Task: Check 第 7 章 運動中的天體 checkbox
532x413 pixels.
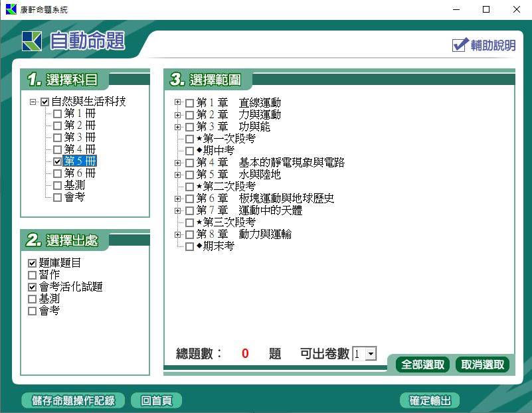Action: [190, 211]
